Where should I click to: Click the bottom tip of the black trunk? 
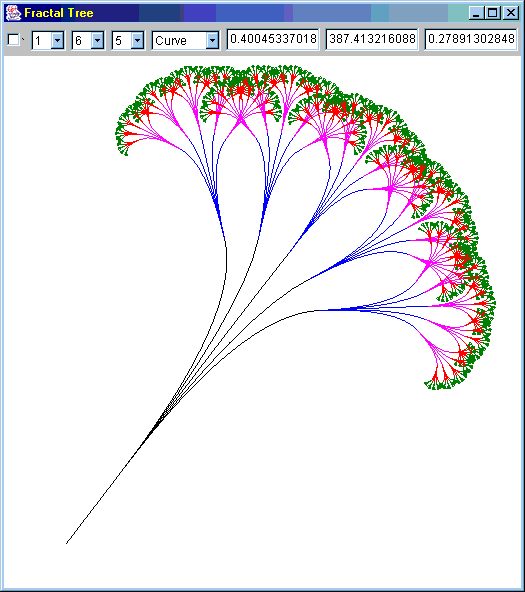[67, 543]
